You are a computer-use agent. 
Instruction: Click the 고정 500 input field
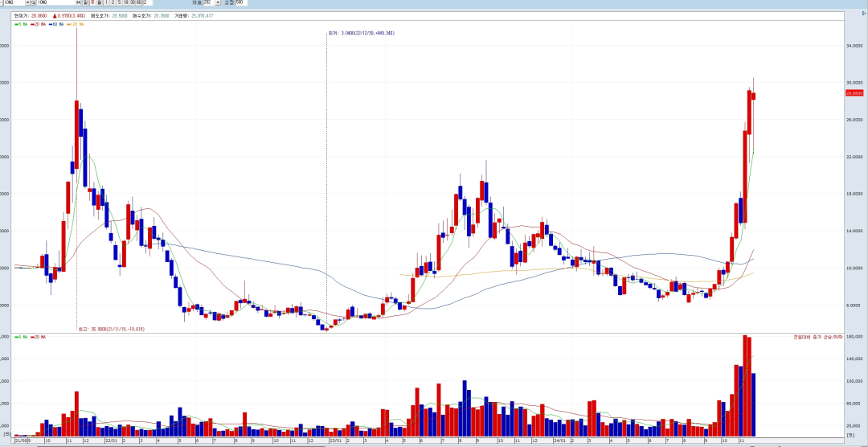(x=240, y=3)
